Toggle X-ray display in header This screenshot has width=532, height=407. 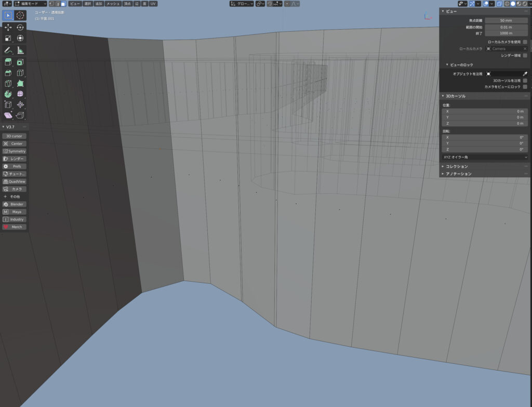(x=499, y=4)
